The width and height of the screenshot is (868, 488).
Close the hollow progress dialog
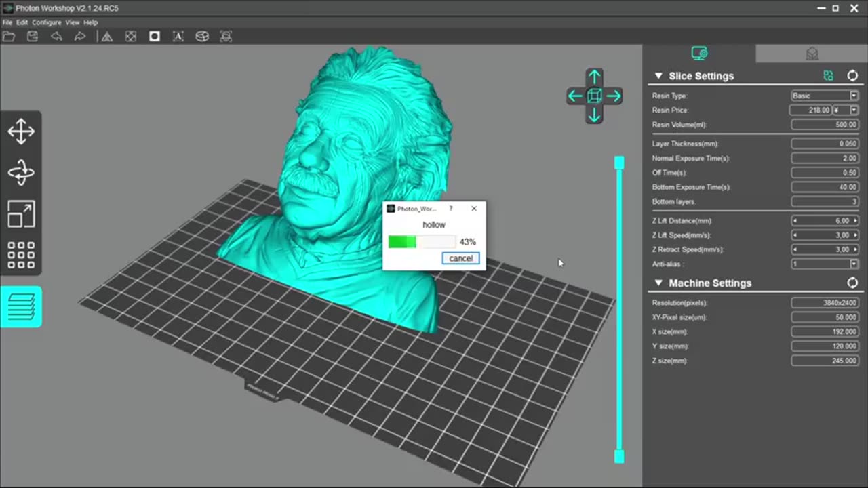click(x=474, y=209)
